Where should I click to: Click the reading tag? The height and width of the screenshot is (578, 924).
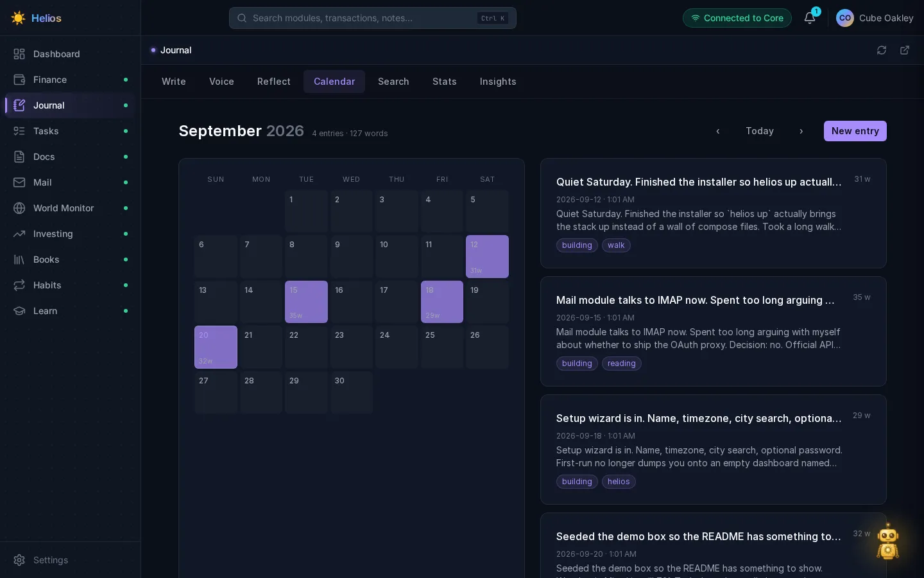point(622,363)
